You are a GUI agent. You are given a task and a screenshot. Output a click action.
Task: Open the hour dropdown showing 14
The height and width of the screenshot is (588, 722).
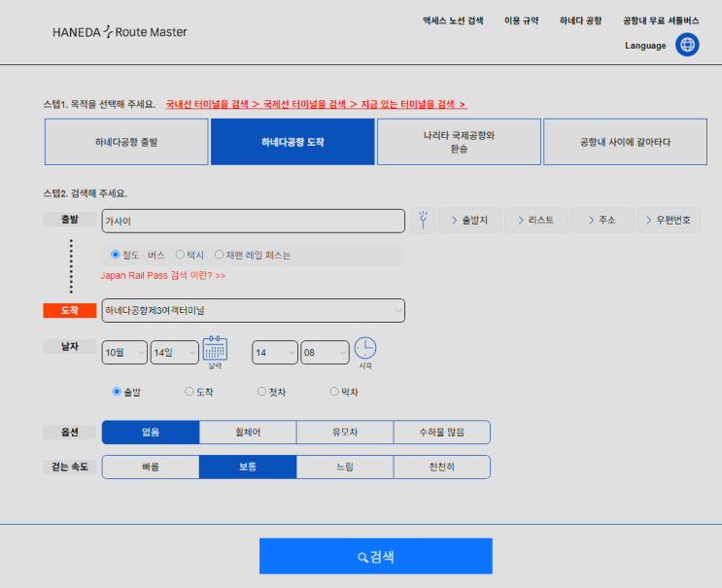click(x=275, y=353)
